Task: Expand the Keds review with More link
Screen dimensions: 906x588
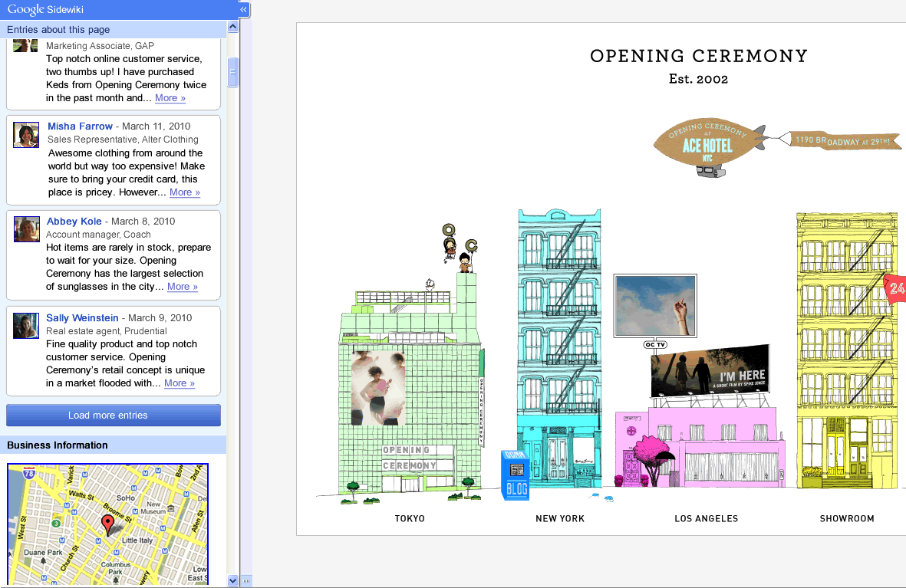Action: pyautogui.click(x=170, y=98)
